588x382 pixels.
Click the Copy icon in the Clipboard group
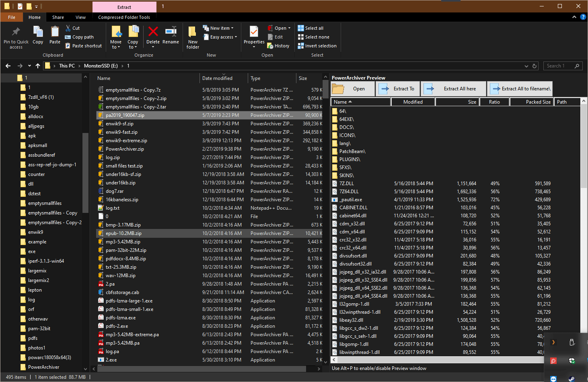[x=38, y=32]
